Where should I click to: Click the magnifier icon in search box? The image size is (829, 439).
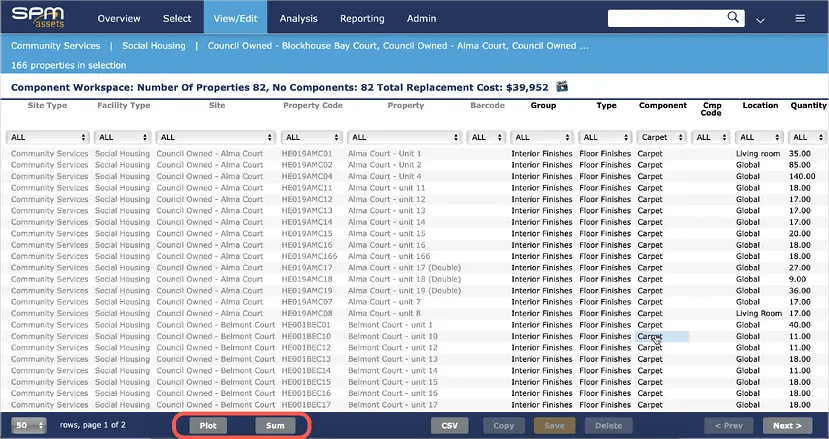pyautogui.click(x=733, y=18)
